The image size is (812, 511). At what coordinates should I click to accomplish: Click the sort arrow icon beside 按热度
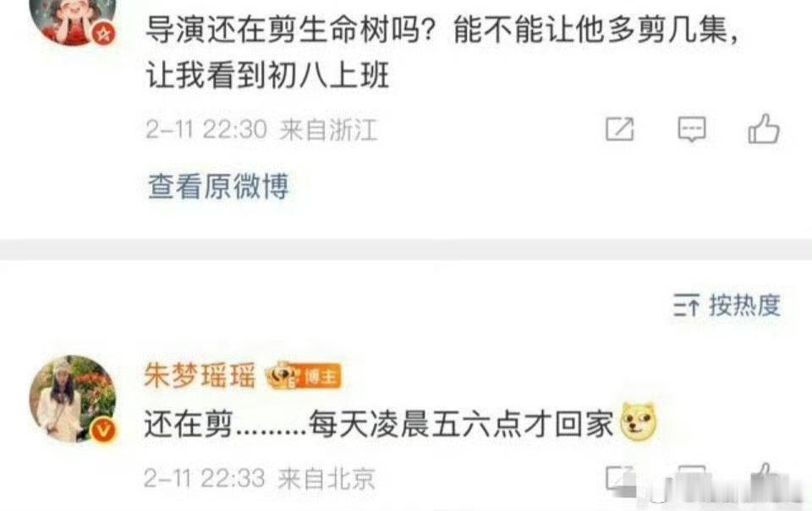[686, 305]
